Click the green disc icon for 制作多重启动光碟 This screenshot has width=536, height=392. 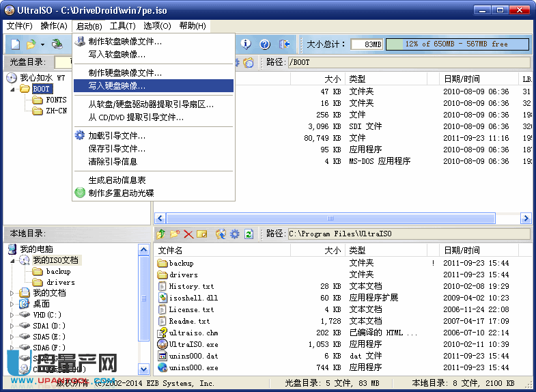(80, 193)
